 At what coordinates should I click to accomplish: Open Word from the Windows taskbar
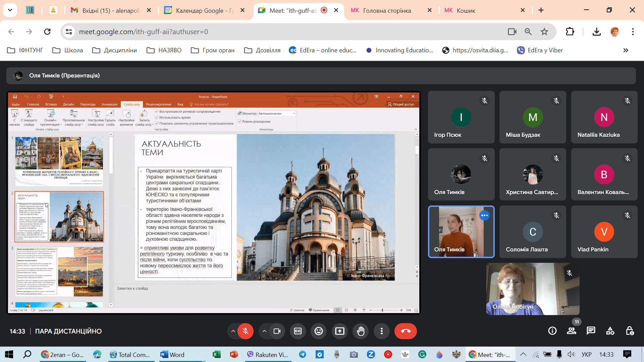(173, 355)
